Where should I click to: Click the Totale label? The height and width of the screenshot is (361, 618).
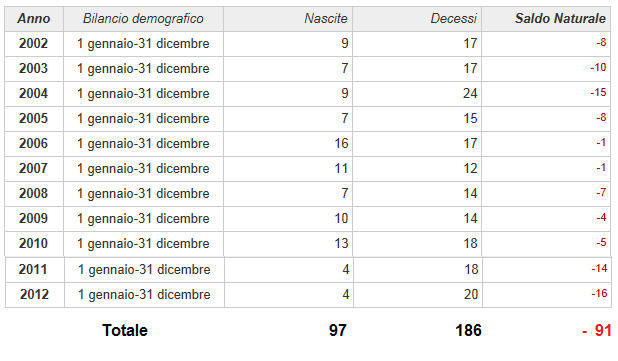(125, 330)
